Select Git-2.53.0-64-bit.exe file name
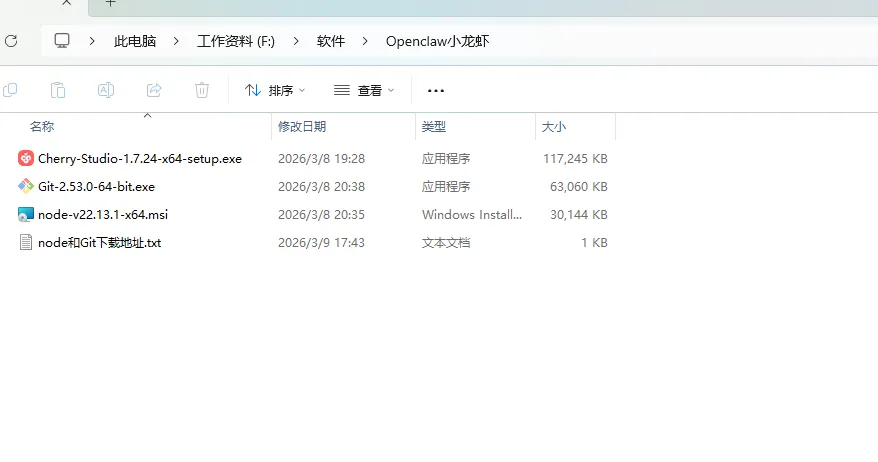The image size is (878, 462). click(x=96, y=186)
